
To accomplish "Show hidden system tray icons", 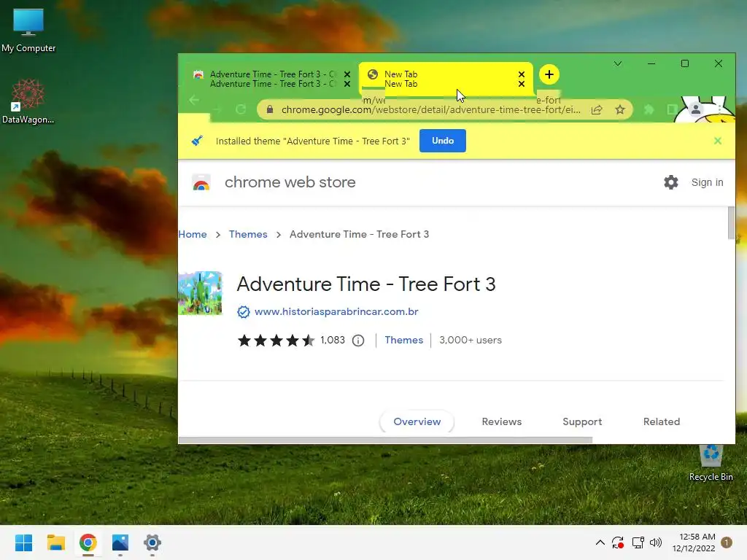I will (600, 542).
